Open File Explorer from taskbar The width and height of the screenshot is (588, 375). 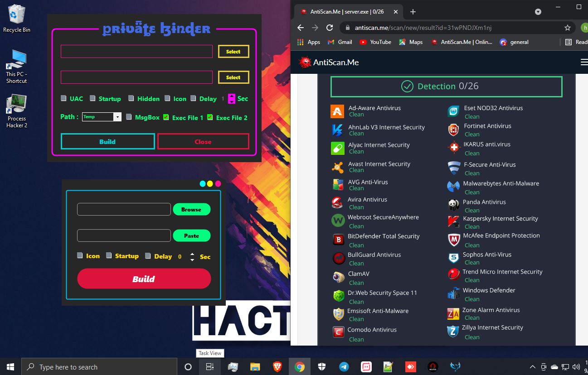(x=255, y=367)
